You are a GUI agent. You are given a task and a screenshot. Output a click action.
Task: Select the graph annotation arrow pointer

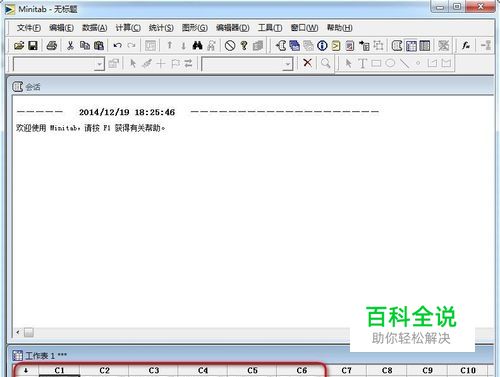(x=348, y=63)
